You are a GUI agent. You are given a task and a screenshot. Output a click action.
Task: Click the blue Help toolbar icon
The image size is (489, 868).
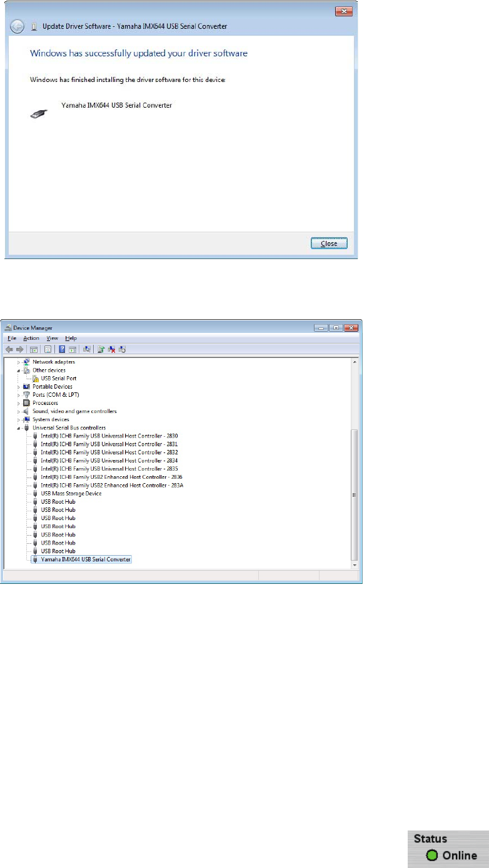pos(62,349)
